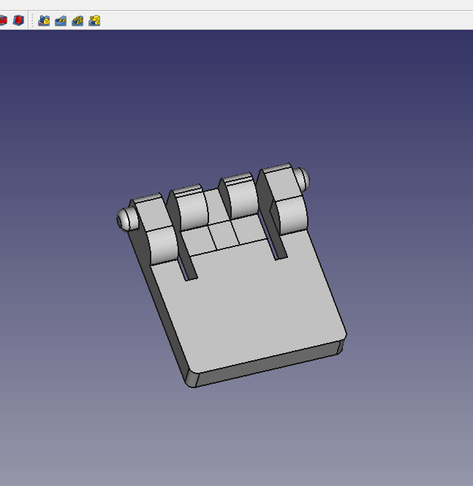Select the hinge pin's right rounded end
The width and height of the screenshot is (473, 486).
coord(303,179)
